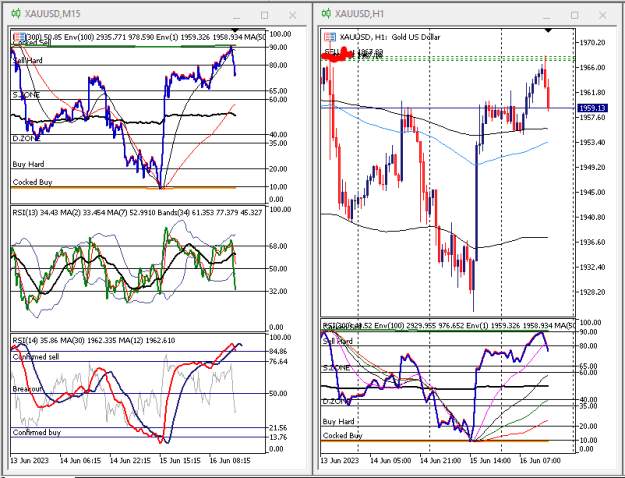
Task: Click the 1970.20 value on H1 price scale
Action: [x=591, y=42]
